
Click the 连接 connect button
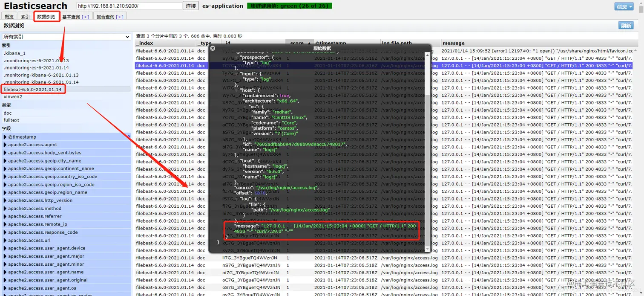pos(191,6)
